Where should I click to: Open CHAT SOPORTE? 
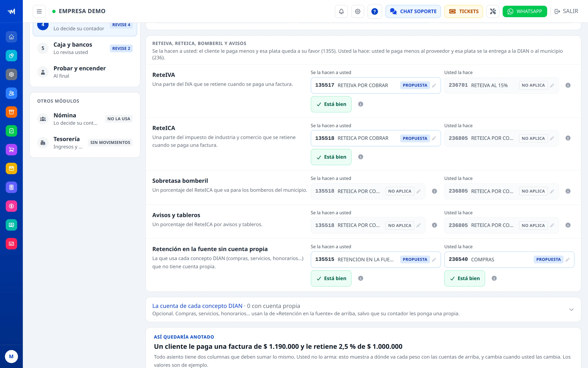coord(413,11)
